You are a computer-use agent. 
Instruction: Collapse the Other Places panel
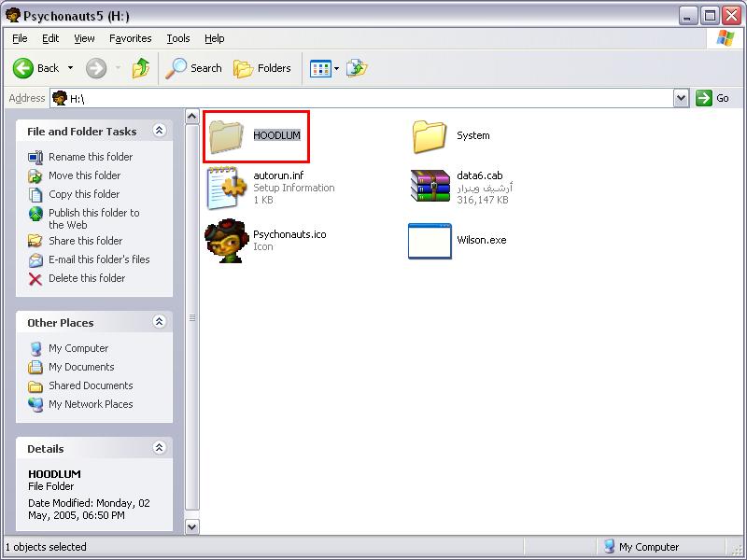tap(159, 322)
